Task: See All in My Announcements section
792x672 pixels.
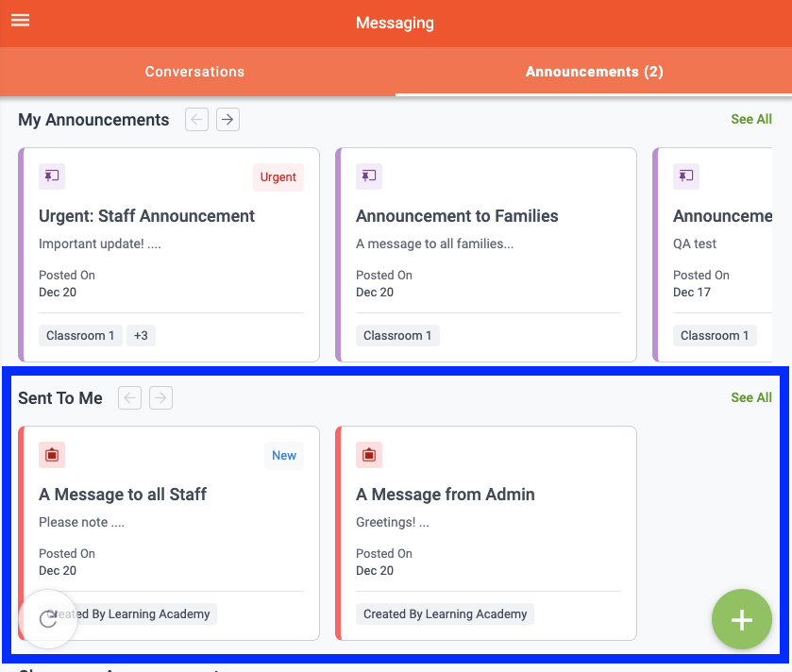Action: (x=750, y=119)
